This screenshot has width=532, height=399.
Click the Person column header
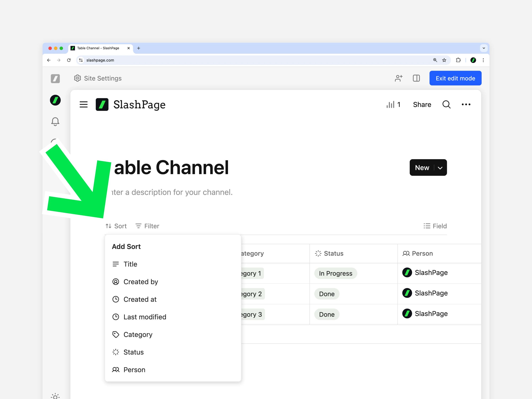(x=439, y=253)
